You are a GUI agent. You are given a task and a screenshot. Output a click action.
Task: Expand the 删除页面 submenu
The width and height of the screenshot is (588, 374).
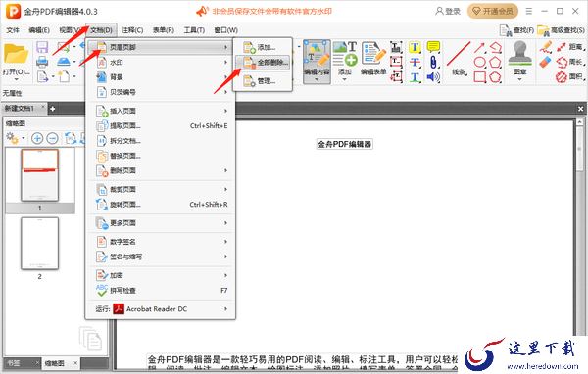click(162, 171)
